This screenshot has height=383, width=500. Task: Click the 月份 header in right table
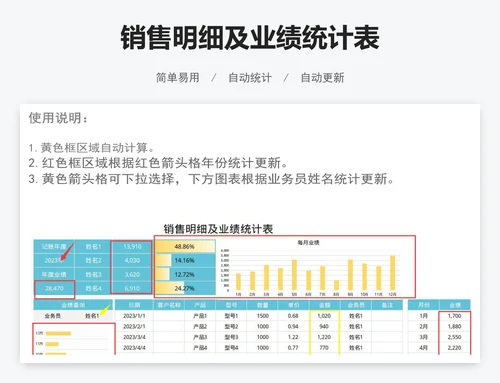click(423, 305)
